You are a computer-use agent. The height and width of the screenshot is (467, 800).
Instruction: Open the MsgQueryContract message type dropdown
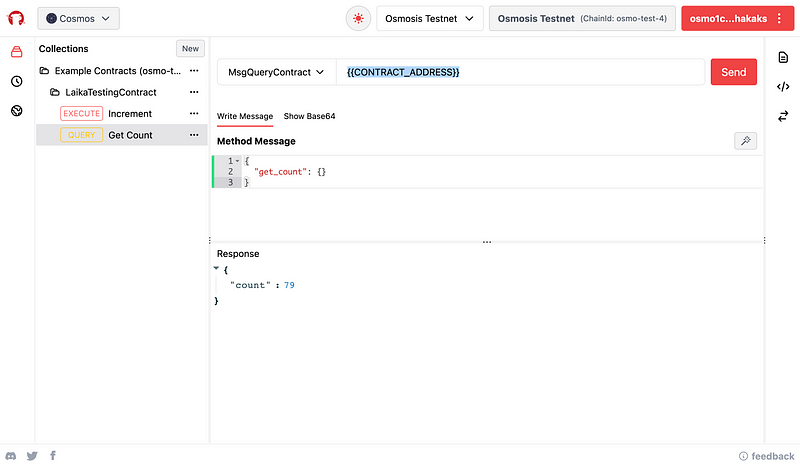click(x=276, y=72)
